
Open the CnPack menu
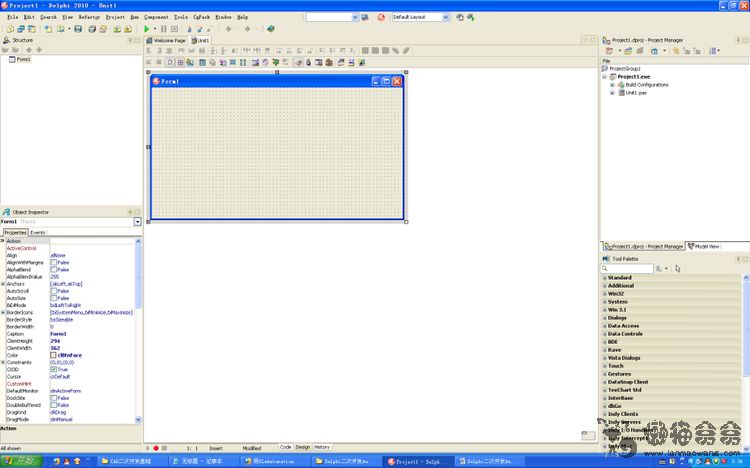coord(201,17)
